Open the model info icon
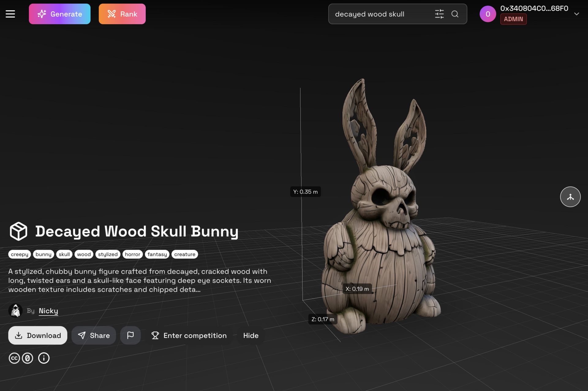The width and height of the screenshot is (588, 391). (x=43, y=358)
